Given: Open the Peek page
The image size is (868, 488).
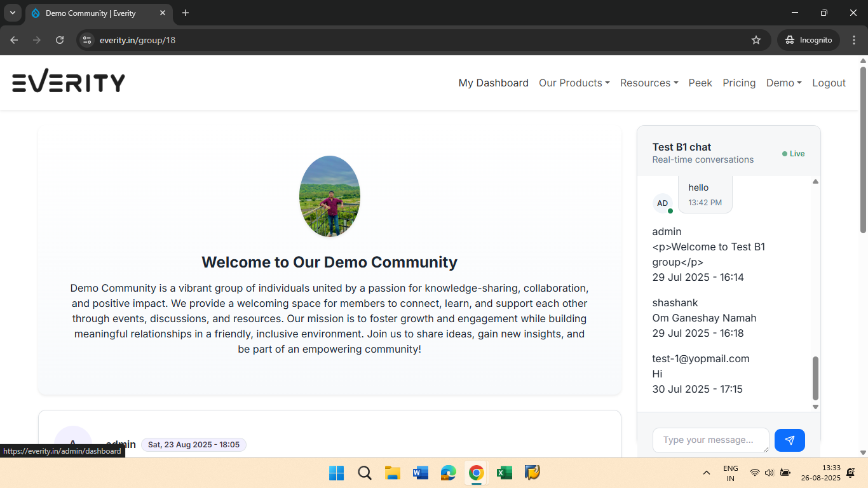Looking at the screenshot, I should 700,83.
